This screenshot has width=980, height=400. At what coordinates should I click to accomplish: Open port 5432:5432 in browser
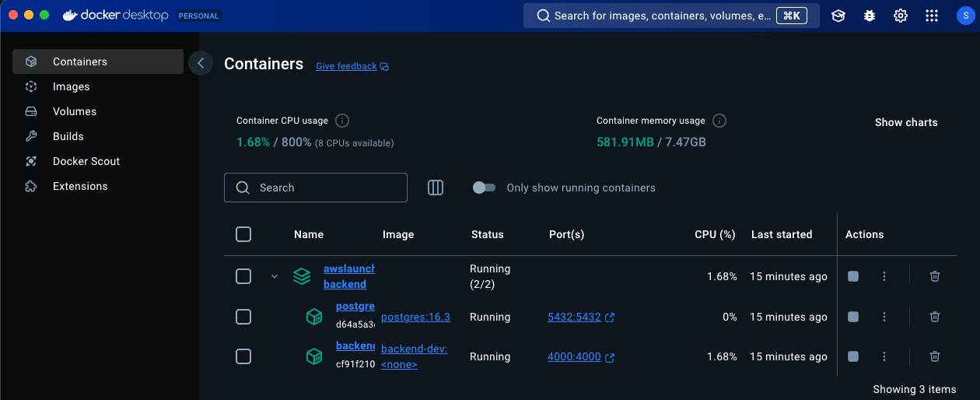581,317
